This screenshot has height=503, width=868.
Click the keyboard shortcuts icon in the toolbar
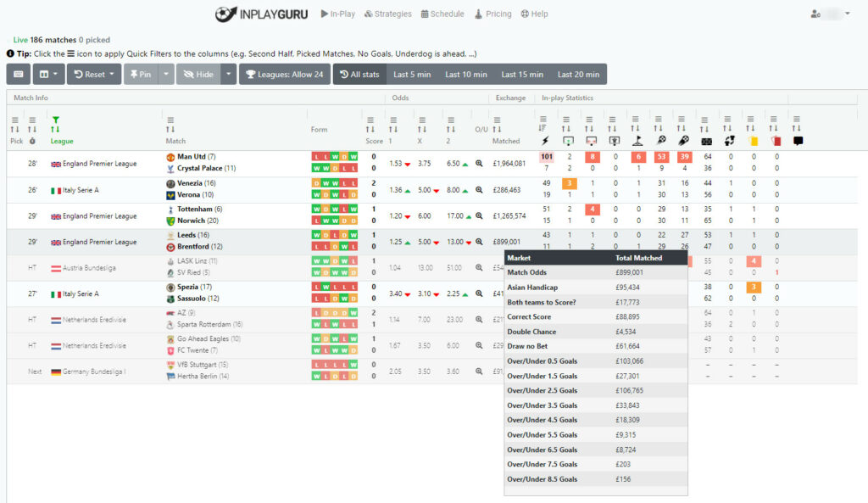pyautogui.click(x=19, y=74)
